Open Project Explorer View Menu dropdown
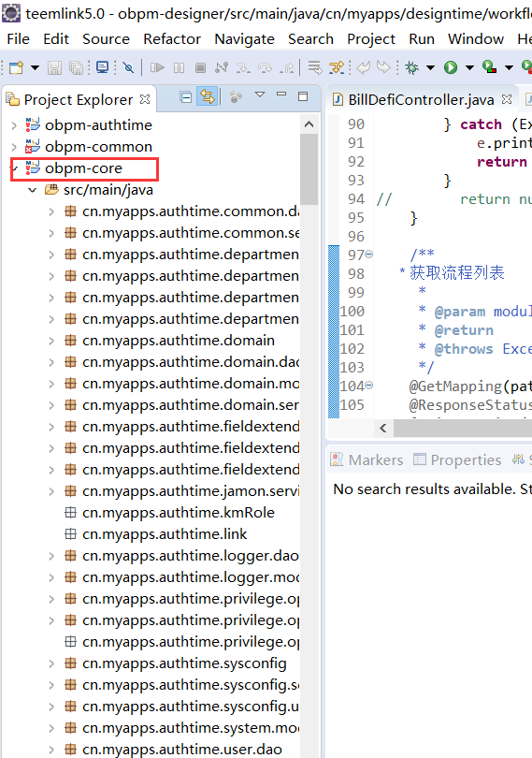The width and height of the screenshot is (532, 758). (x=260, y=95)
